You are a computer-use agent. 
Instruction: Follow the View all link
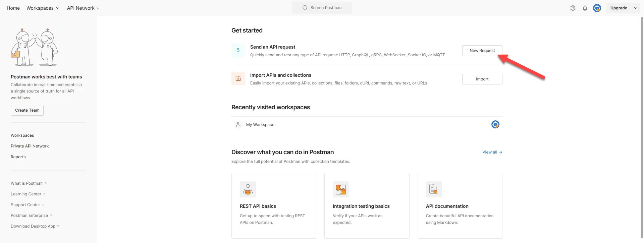(492, 152)
